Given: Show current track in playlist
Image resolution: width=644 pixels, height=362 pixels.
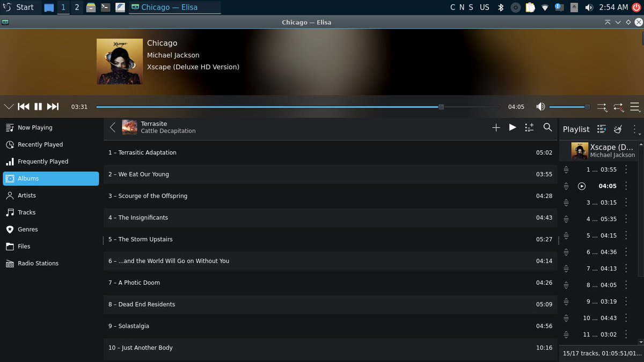Looking at the screenshot, I should click(602, 129).
